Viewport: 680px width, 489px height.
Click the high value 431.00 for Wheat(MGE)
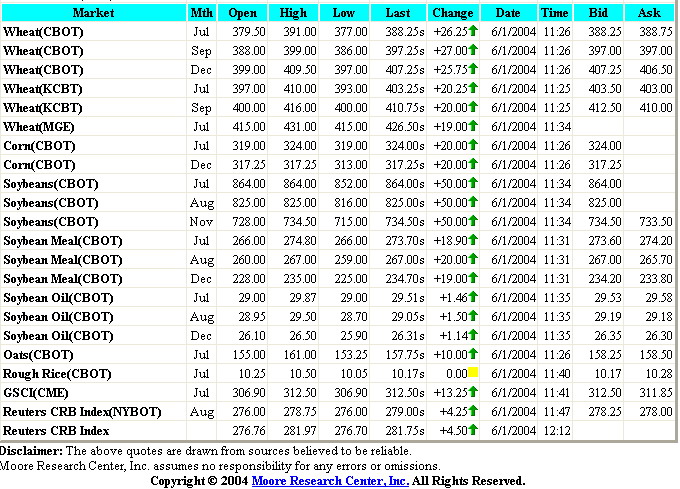pos(300,127)
